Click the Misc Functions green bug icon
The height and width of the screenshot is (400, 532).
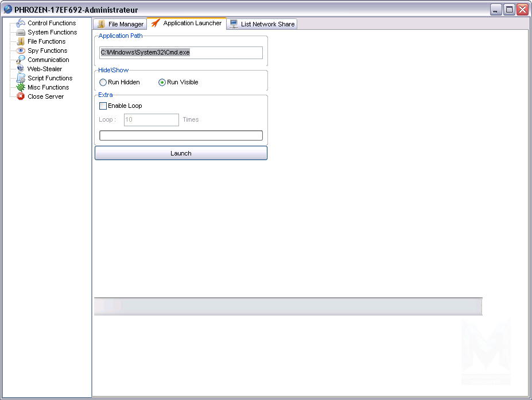pyautogui.click(x=21, y=87)
